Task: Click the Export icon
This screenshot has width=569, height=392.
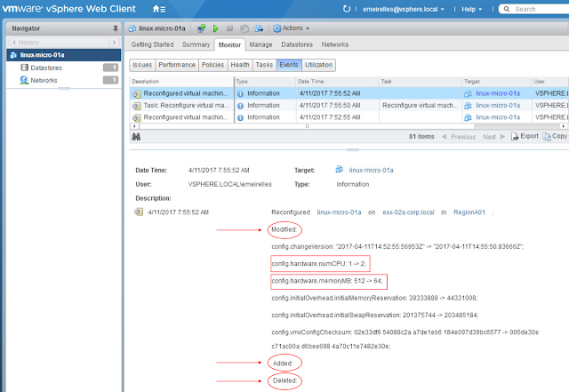Action: click(515, 137)
